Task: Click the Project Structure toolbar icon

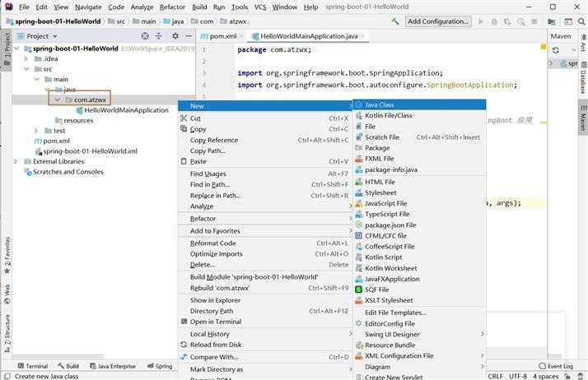Action: pyautogui.click(x=551, y=21)
